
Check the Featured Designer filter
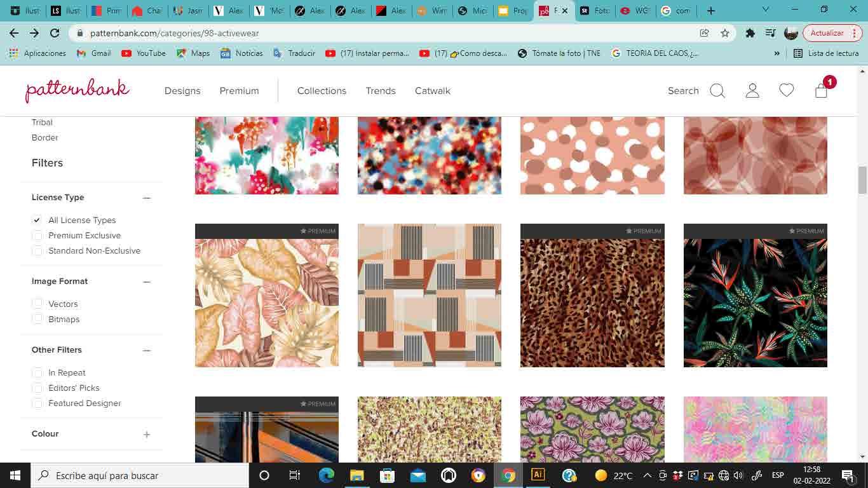pos(37,403)
